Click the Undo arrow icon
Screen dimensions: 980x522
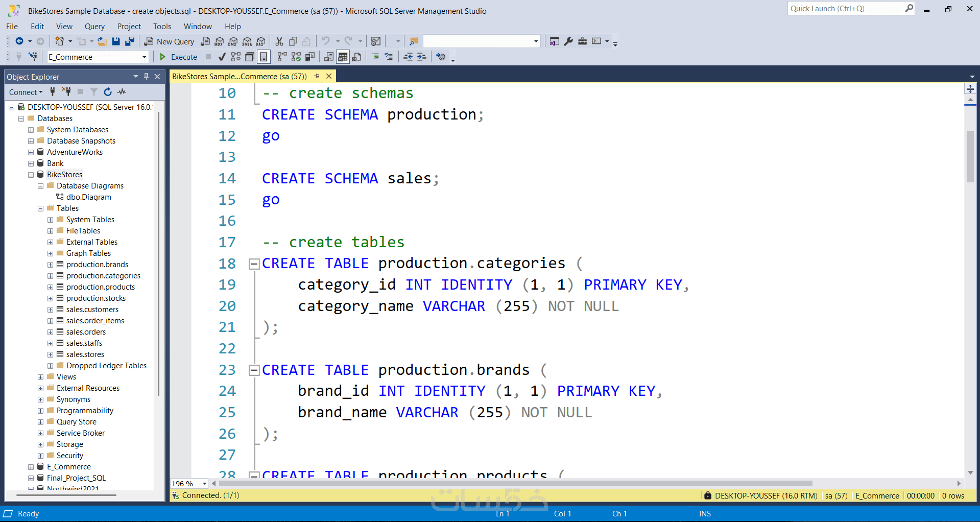[325, 41]
